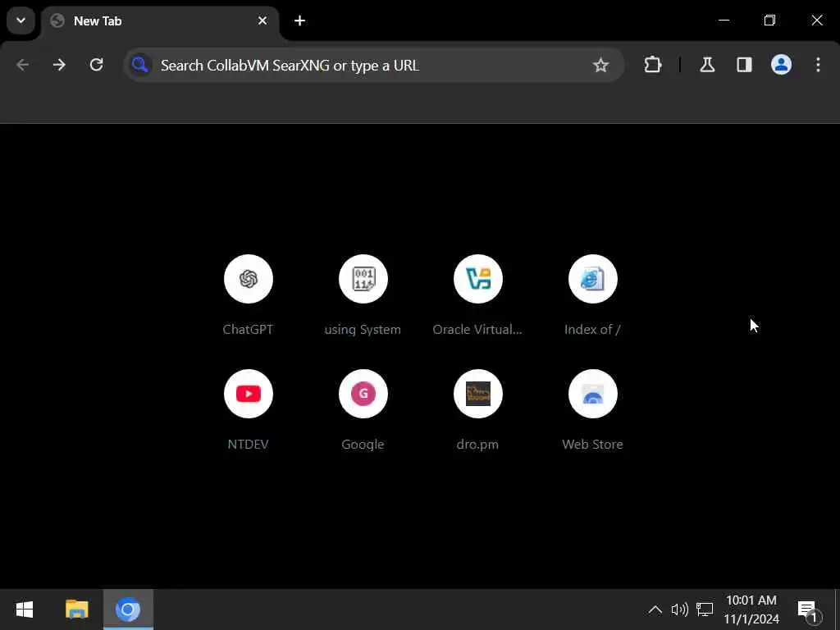This screenshot has height=630, width=840.
Task: Open the using System shortcut tile
Action: click(x=363, y=279)
